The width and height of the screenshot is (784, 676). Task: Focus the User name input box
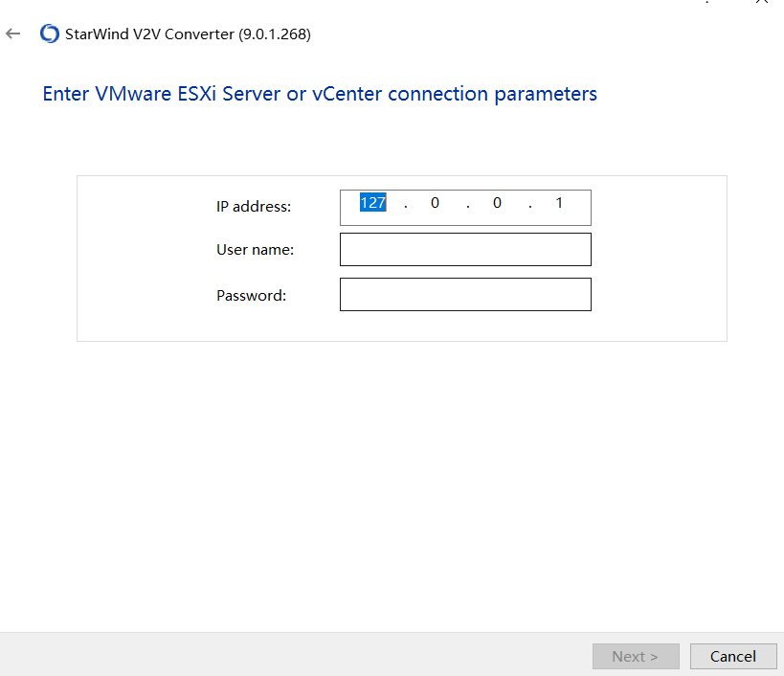pos(465,250)
